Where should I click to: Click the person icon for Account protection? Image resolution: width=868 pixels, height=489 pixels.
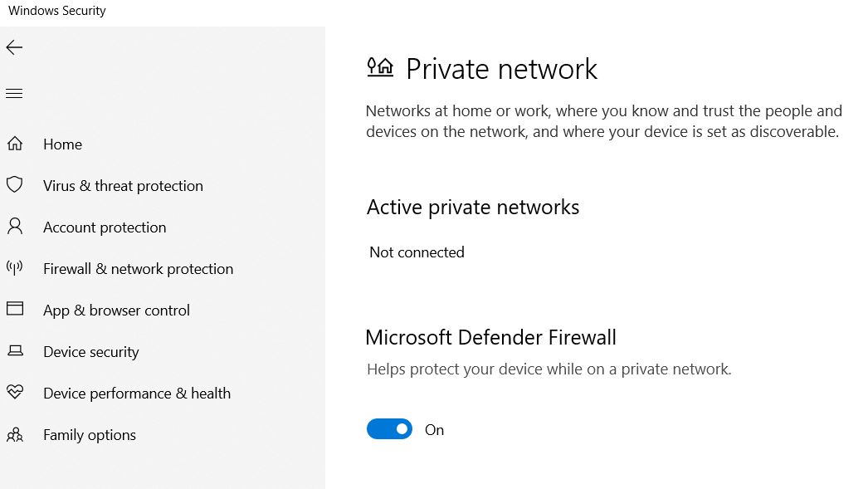pyautogui.click(x=15, y=226)
